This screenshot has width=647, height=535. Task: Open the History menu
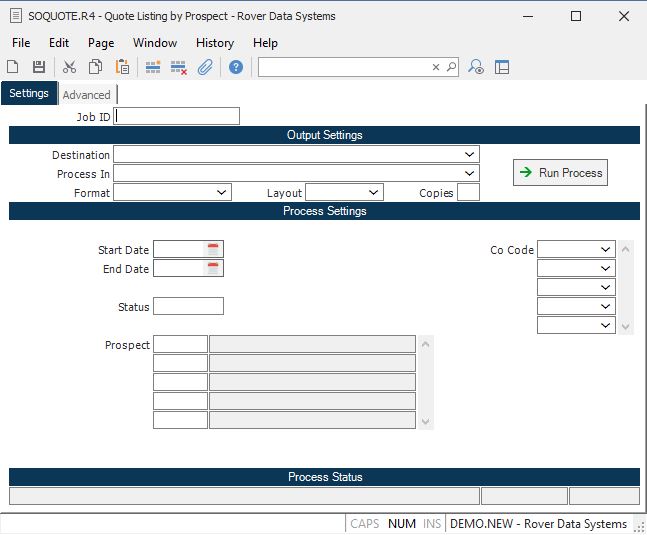click(214, 43)
